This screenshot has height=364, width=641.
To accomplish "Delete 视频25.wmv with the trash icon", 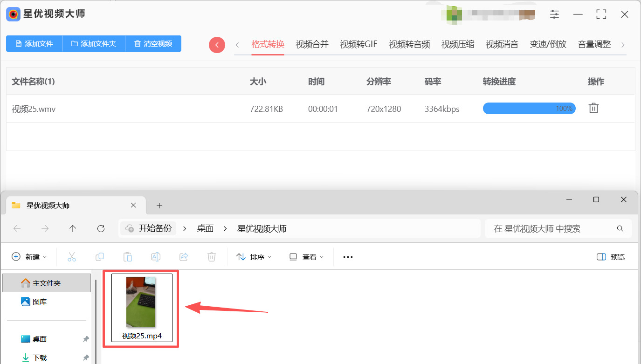I will point(593,108).
